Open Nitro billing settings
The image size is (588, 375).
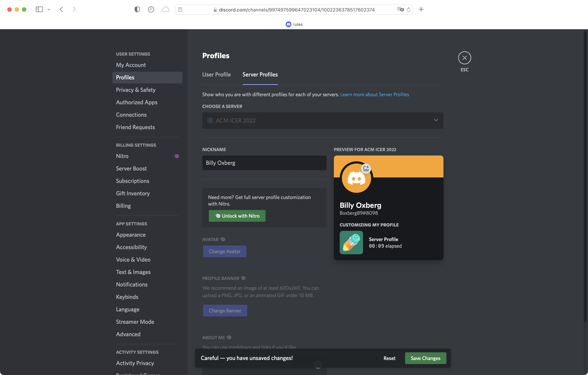tap(147, 156)
